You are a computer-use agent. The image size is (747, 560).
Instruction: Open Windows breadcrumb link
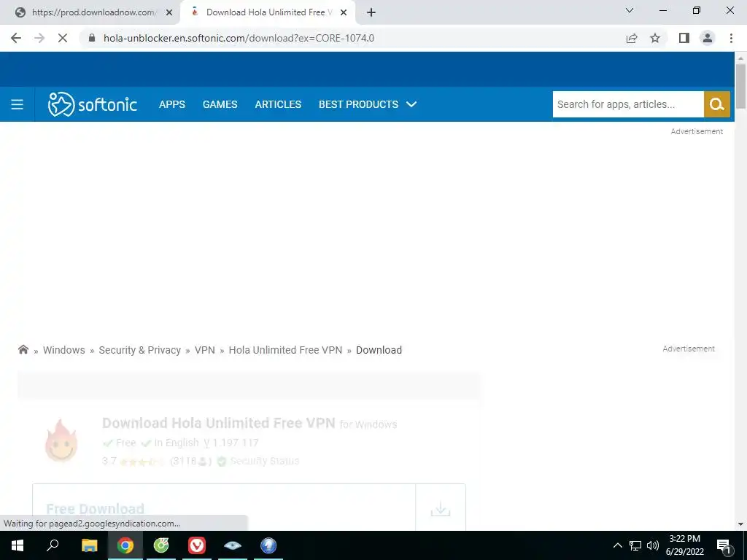64,350
